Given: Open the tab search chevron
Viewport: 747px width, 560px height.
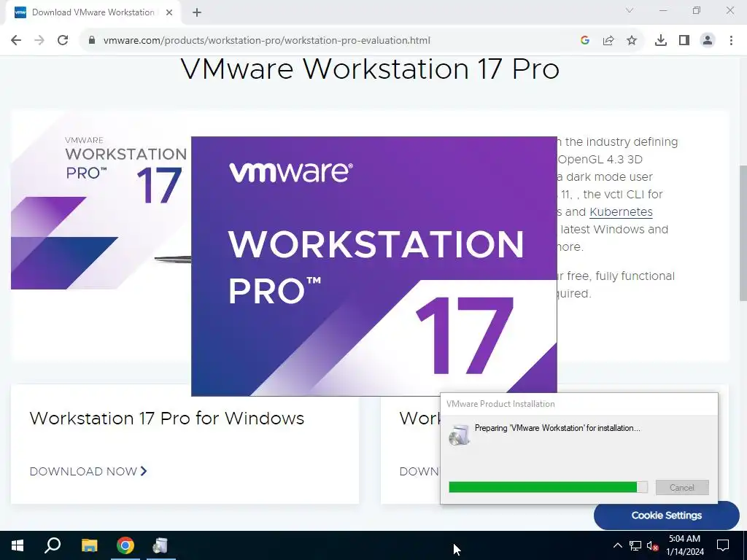Looking at the screenshot, I should click(x=630, y=10).
